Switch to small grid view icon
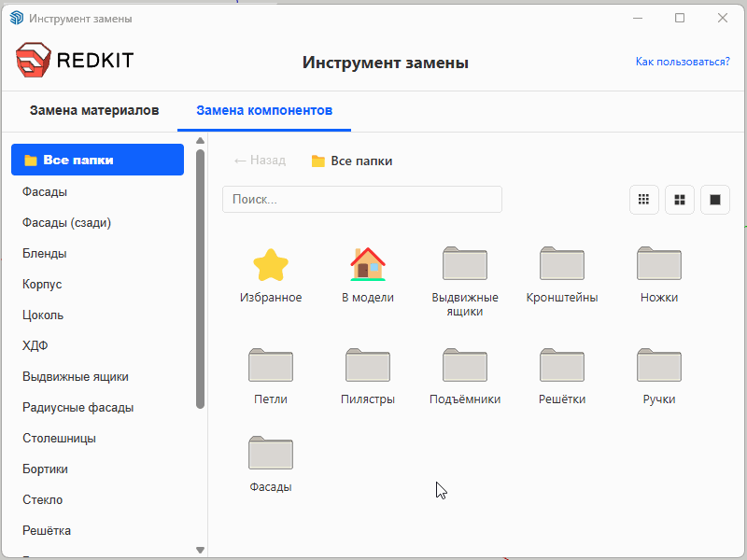Viewport: 747px width, 560px height. [x=644, y=200]
